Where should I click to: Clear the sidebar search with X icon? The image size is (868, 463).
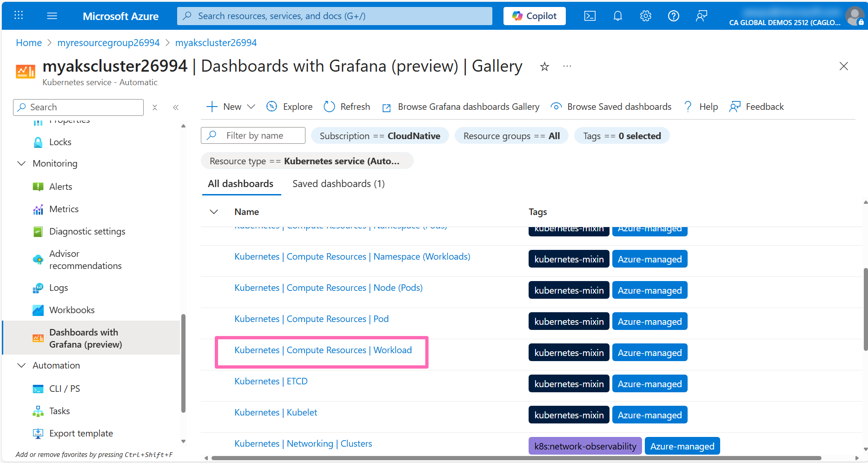click(x=155, y=107)
